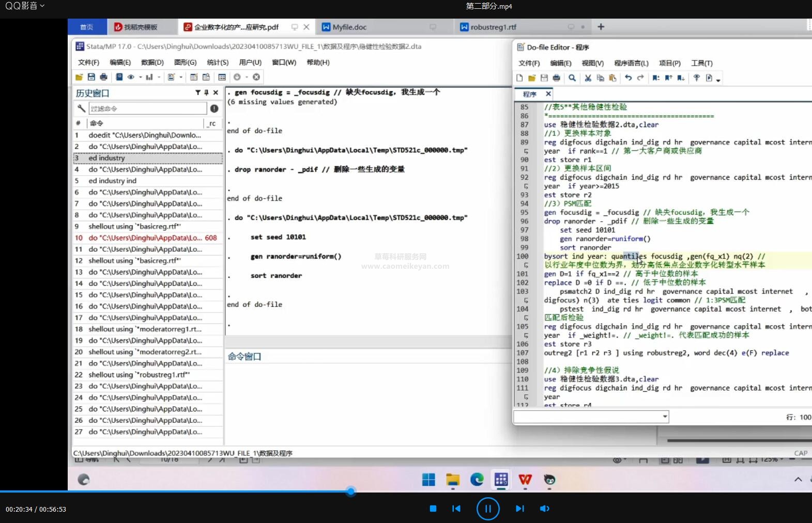This screenshot has height=523, width=812.
Task: Open 文件(F) menu in Stata main window
Action: click(x=88, y=62)
